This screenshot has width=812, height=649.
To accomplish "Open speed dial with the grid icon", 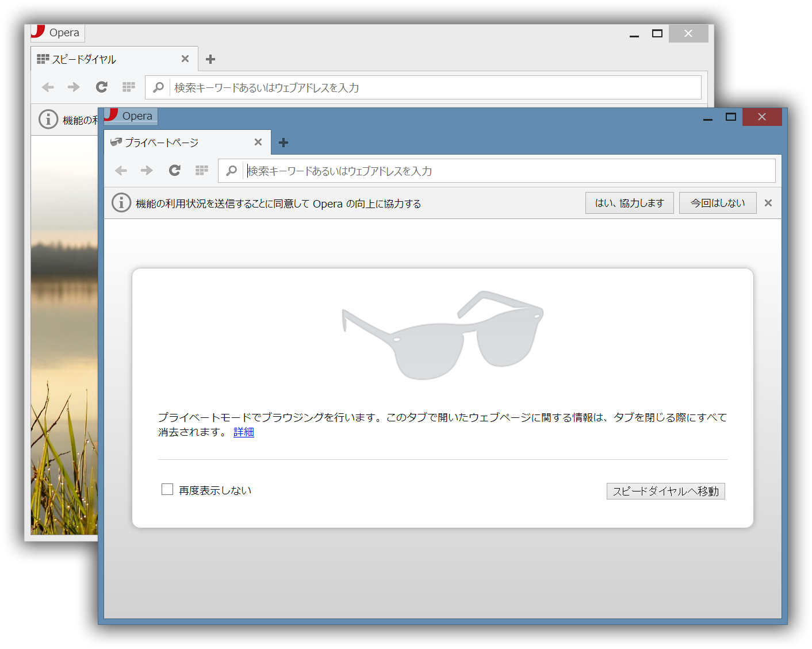I will point(202,170).
